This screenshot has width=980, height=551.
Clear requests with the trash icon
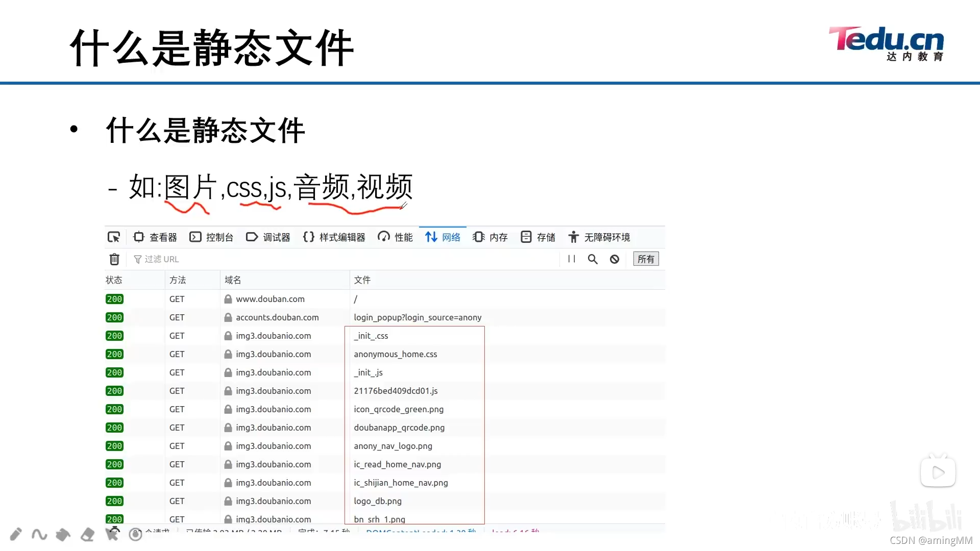114,259
